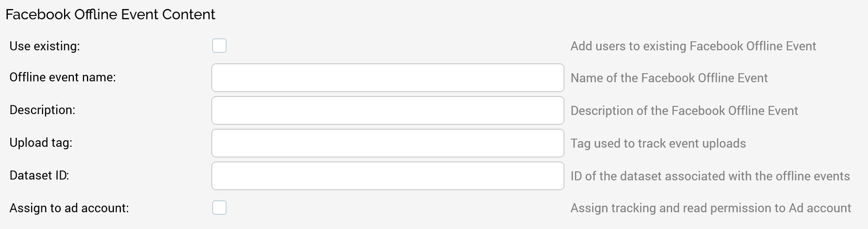868x229 pixels.
Task: Click the 'Use existing:' label
Action: coord(44,46)
